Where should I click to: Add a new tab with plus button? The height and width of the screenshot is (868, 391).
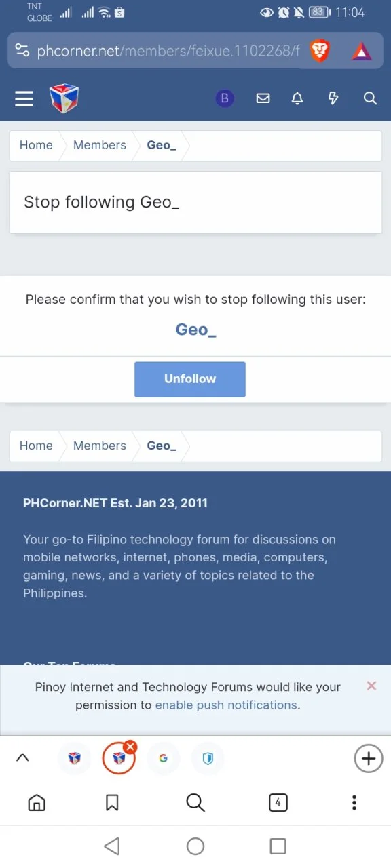click(x=369, y=758)
